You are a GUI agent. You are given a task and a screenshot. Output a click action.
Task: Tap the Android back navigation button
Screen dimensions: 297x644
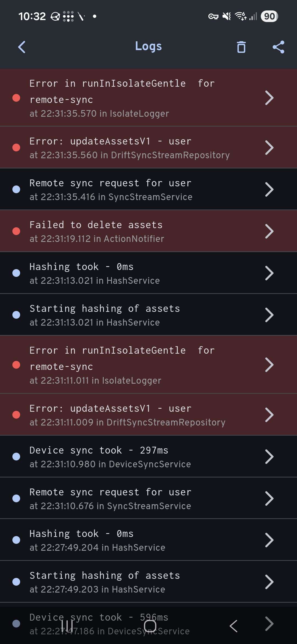point(233,626)
